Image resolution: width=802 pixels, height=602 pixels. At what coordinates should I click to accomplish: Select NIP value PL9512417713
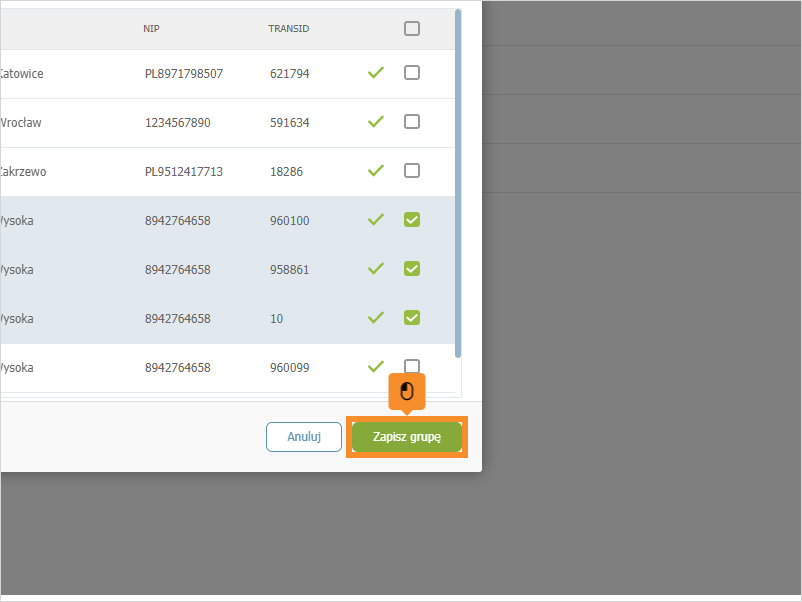[184, 172]
